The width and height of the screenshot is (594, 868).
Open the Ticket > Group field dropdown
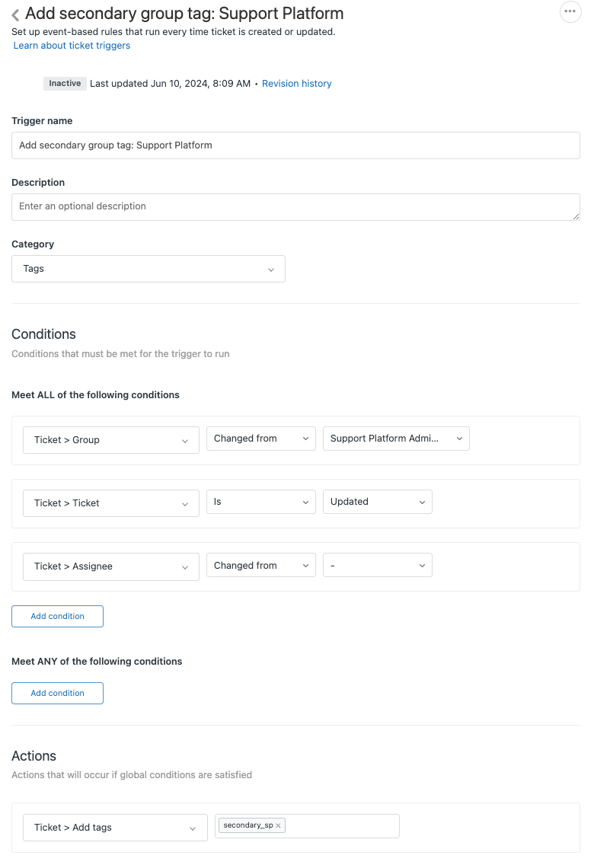(x=111, y=440)
